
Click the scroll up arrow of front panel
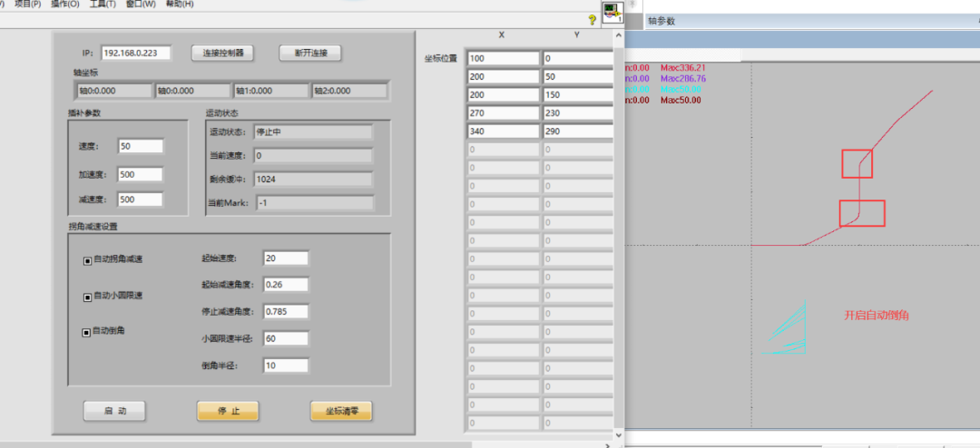click(x=619, y=36)
